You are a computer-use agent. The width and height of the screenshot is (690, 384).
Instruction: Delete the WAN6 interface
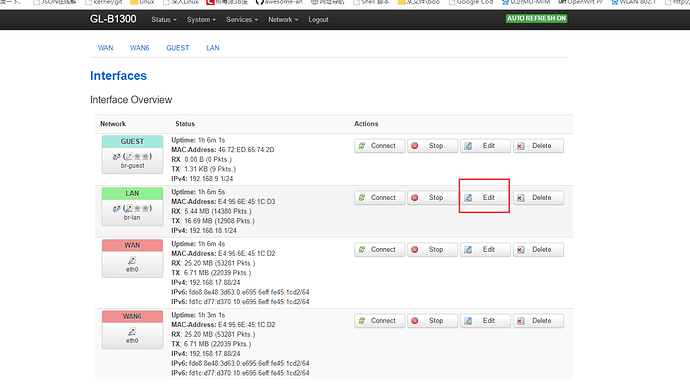click(538, 321)
